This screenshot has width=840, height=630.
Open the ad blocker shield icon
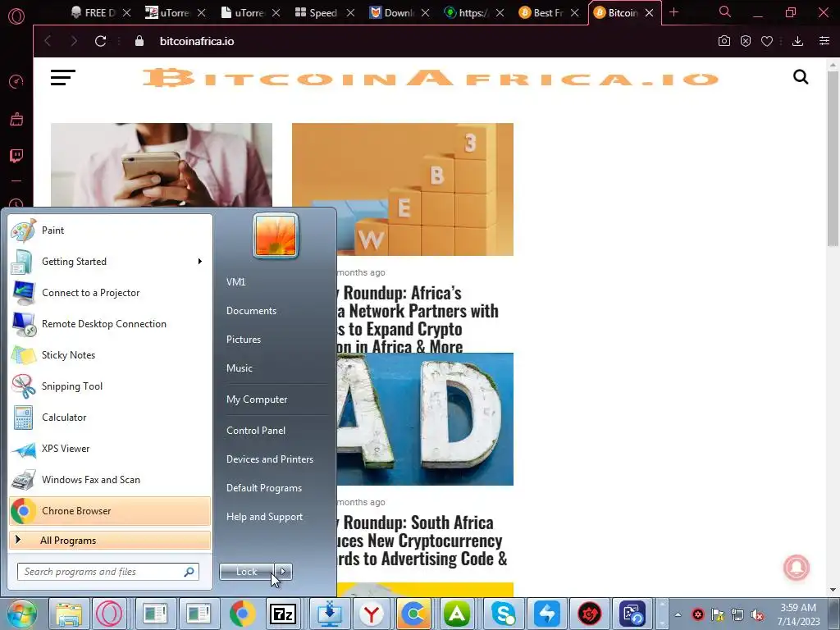[745, 41]
